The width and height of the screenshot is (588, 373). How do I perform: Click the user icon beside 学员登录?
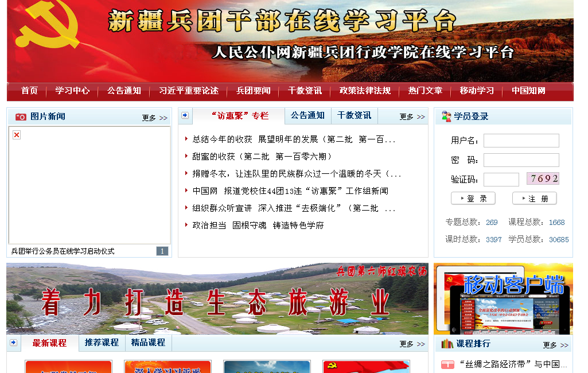[x=446, y=116]
